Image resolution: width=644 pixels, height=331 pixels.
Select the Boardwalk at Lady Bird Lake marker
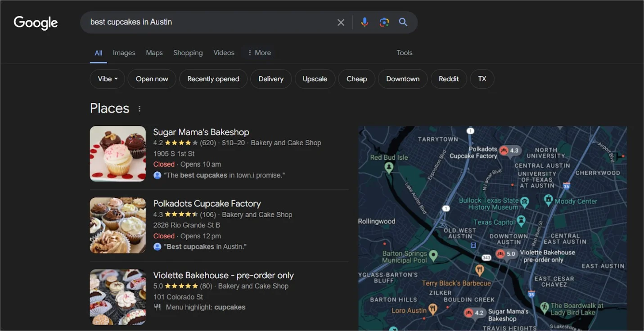(545, 308)
